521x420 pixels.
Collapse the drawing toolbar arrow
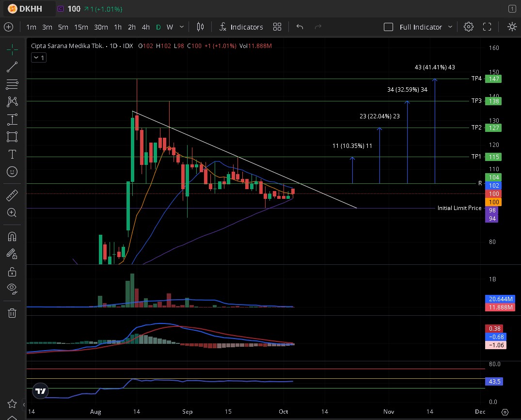coord(24,404)
